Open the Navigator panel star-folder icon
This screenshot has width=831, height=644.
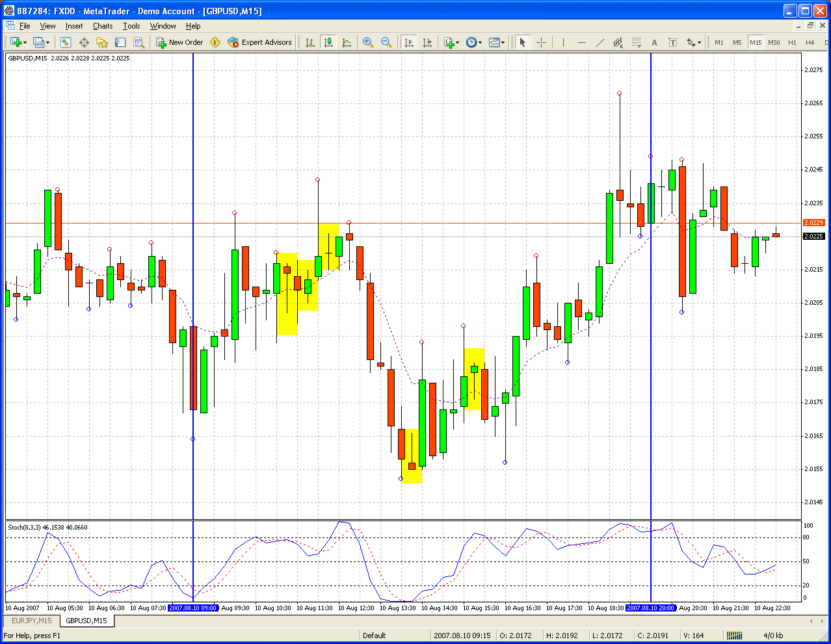pyautogui.click(x=102, y=42)
